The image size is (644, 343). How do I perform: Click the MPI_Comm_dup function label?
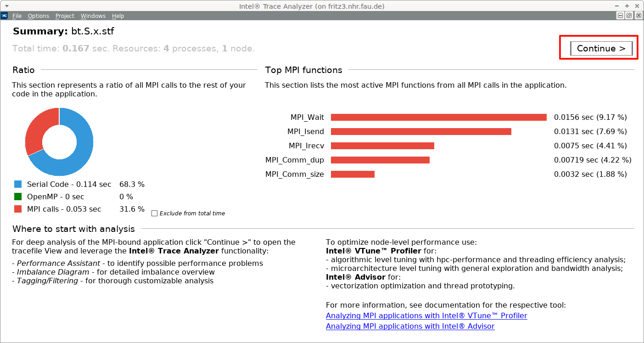[295, 160]
